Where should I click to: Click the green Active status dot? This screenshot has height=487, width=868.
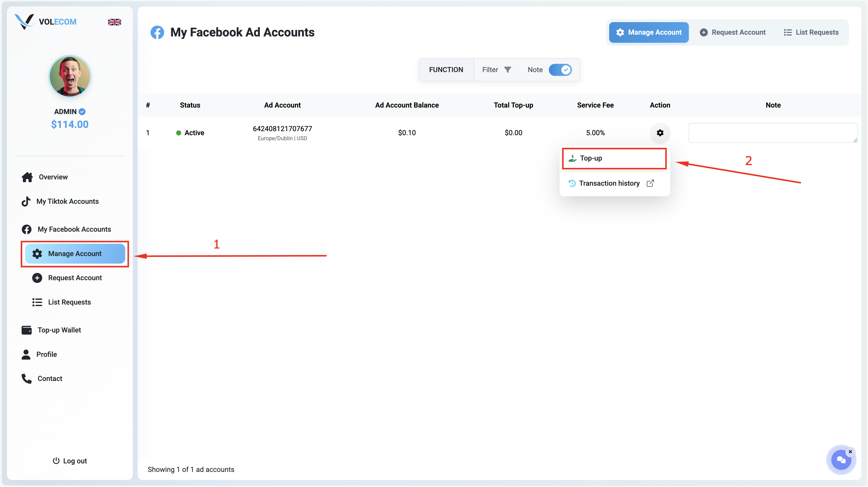pos(179,133)
